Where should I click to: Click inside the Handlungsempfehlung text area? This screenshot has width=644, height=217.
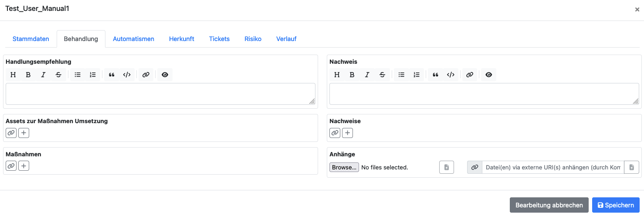pyautogui.click(x=160, y=94)
